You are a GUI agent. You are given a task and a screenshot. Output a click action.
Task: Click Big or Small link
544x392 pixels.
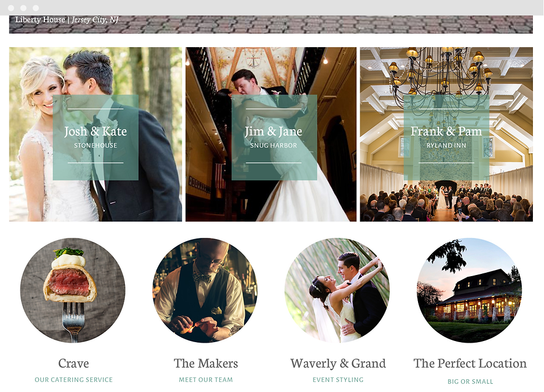point(470,381)
